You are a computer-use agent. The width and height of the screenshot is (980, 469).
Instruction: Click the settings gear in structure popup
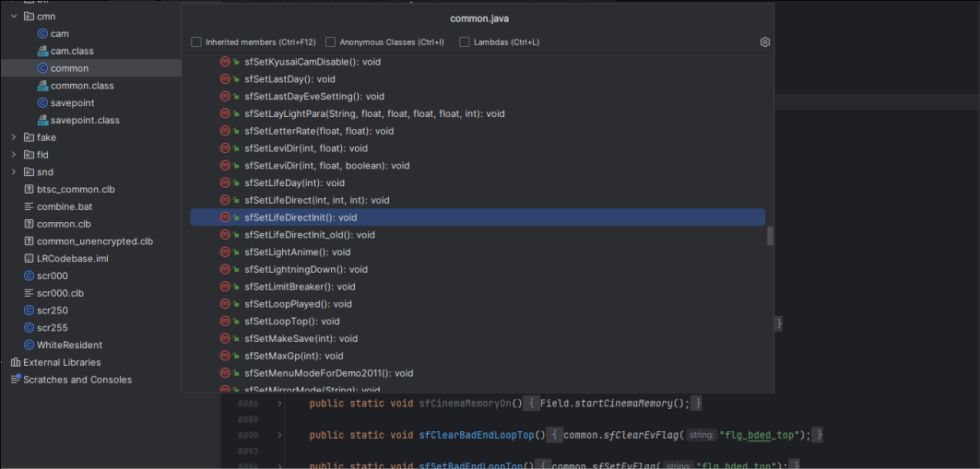tap(764, 42)
